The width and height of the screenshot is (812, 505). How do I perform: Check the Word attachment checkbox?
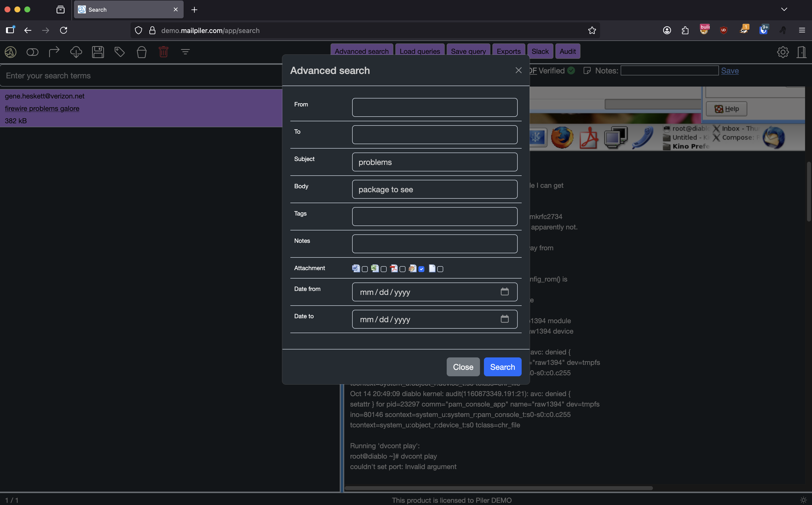coord(365,269)
